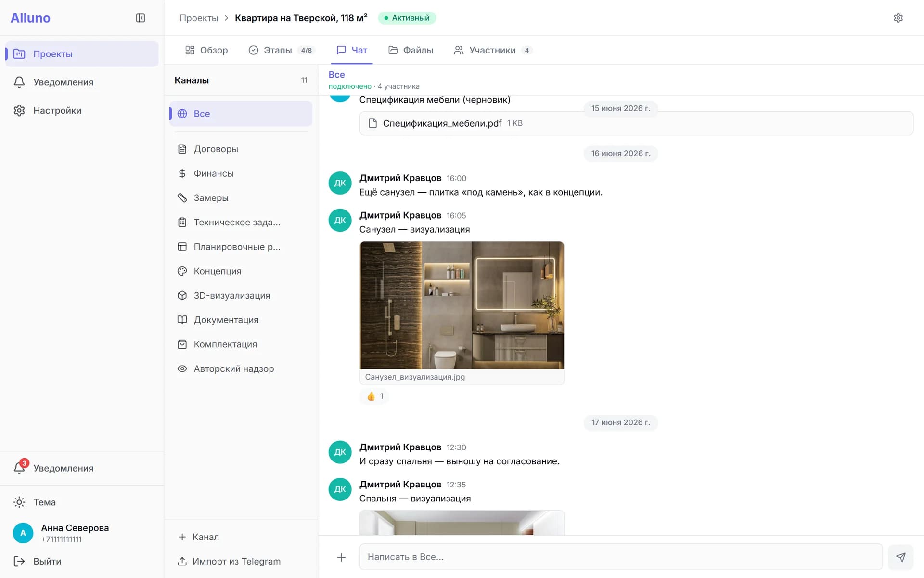The width and height of the screenshot is (924, 578).
Task: Click ДК avatar of the 16:00 message
Action: coord(340,183)
